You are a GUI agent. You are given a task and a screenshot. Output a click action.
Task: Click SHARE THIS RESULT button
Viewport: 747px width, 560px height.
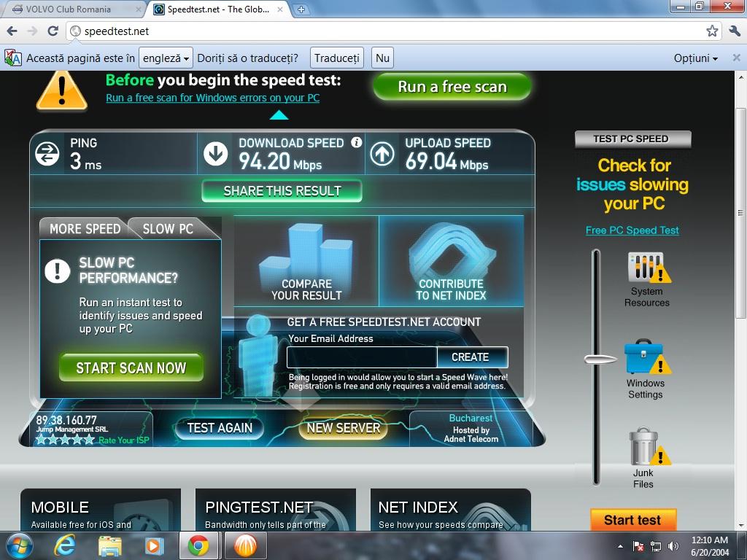[282, 191]
